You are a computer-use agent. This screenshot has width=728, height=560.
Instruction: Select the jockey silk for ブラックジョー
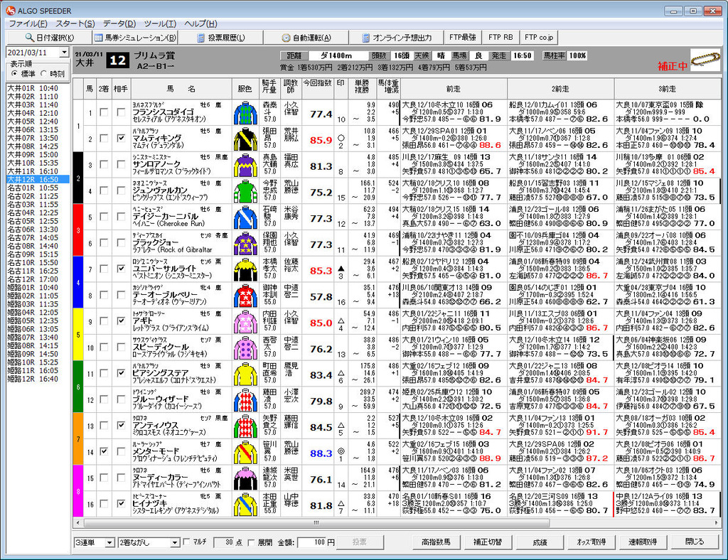click(x=245, y=243)
